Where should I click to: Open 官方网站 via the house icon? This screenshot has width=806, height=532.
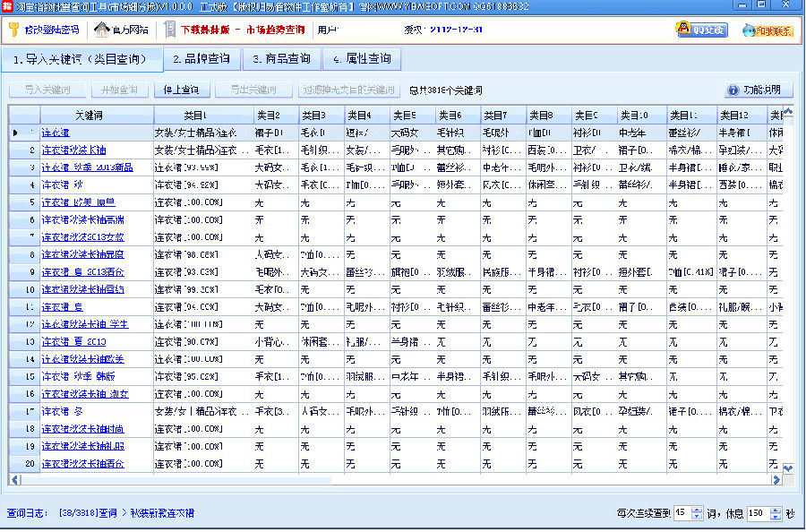pyautogui.click(x=101, y=30)
